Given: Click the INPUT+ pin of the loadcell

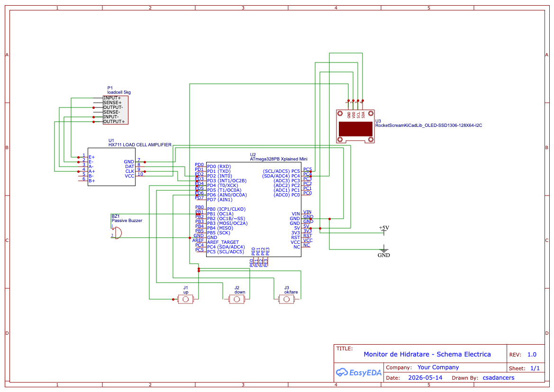Looking at the screenshot, I should [x=112, y=98].
